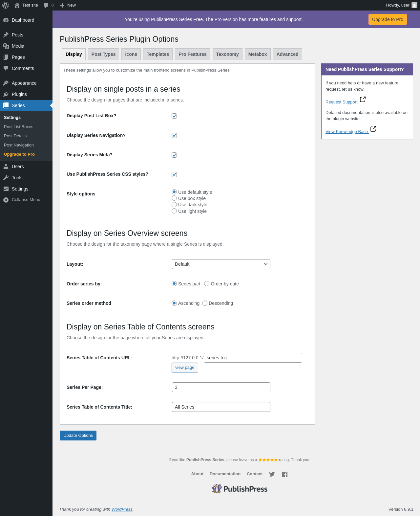Image resolution: width=420 pixels, height=516 pixels.
Task: Choose Descending series order method
Action: (205, 303)
